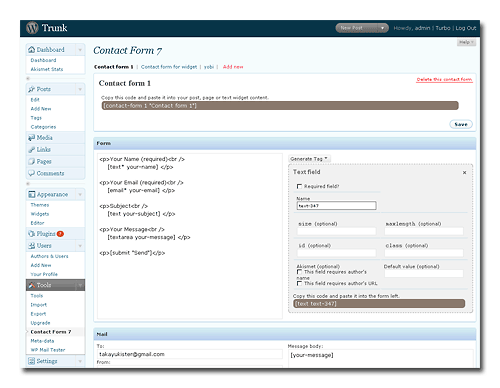
Task: Click the Turbo link in header
Action: click(443, 28)
